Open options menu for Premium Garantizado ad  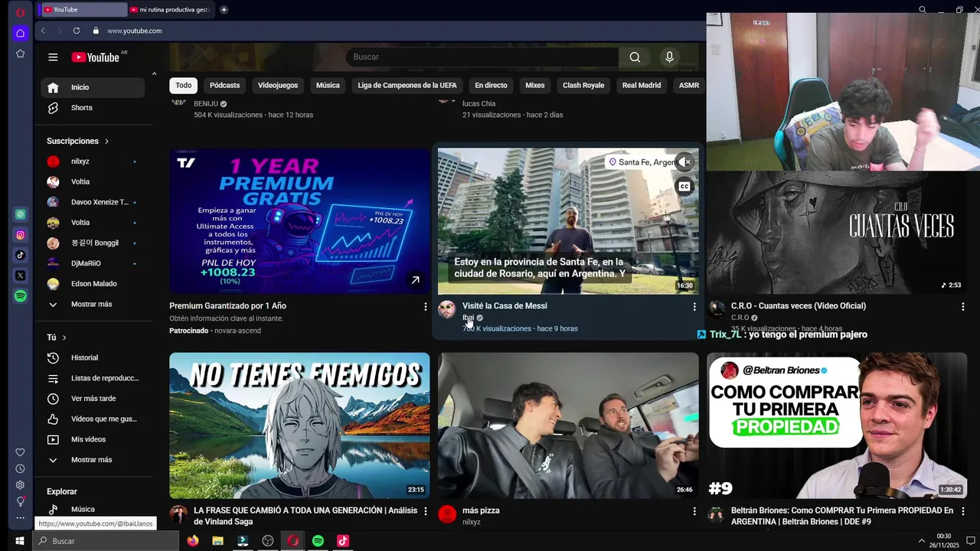(x=426, y=307)
